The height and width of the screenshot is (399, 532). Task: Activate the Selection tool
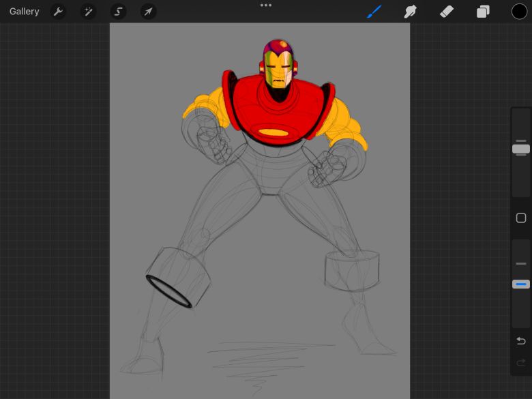click(x=118, y=12)
